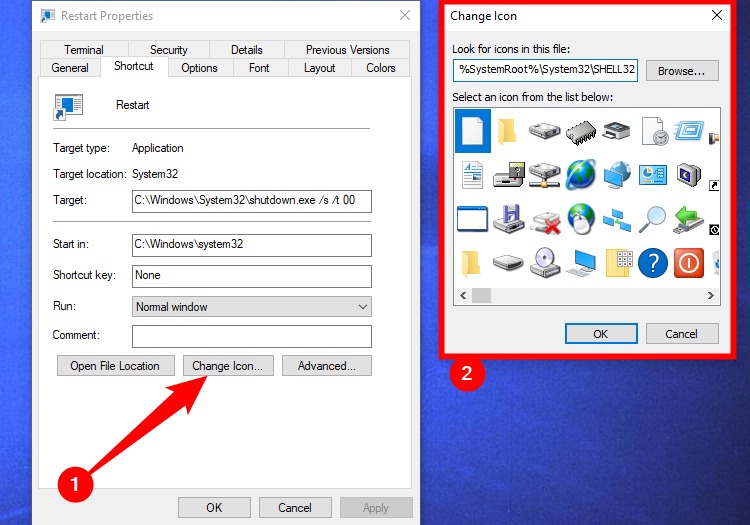The height and width of the screenshot is (525, 750).
Task: Switch to the Security tab
Action: pyautogui.click(x=168, y=50)
